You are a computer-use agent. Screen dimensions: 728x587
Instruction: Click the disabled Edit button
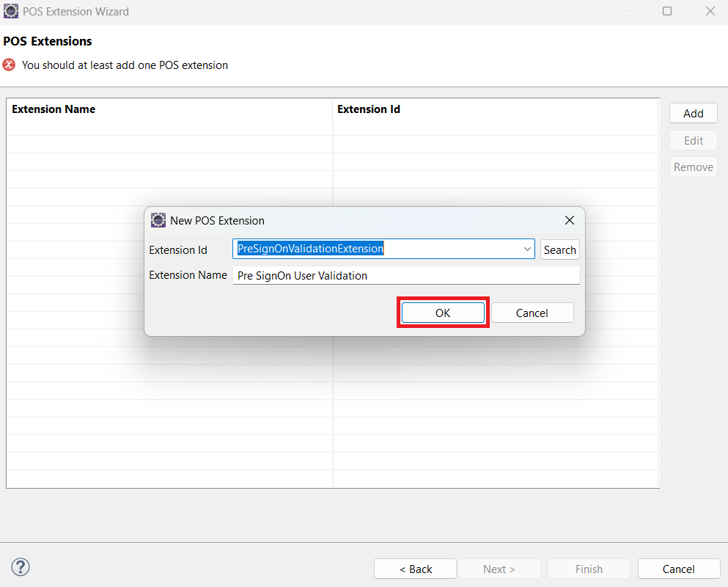(693, 139)
